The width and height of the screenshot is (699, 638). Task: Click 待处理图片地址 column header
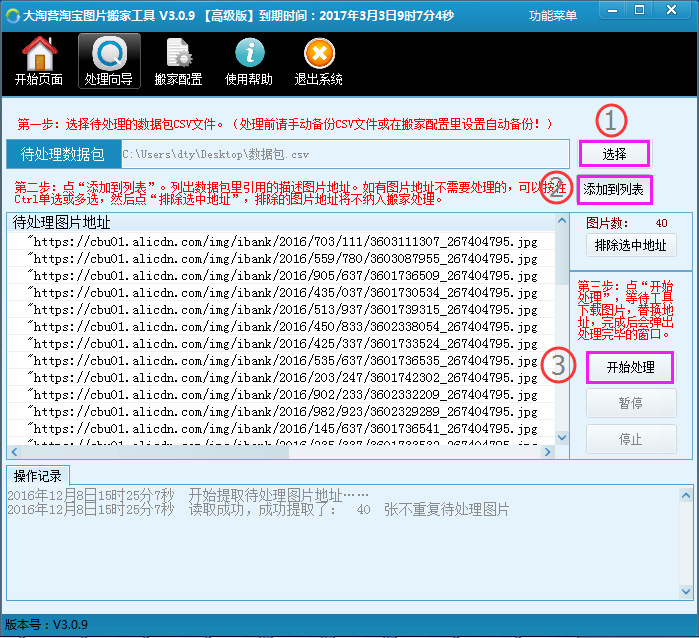pos(281,222)
